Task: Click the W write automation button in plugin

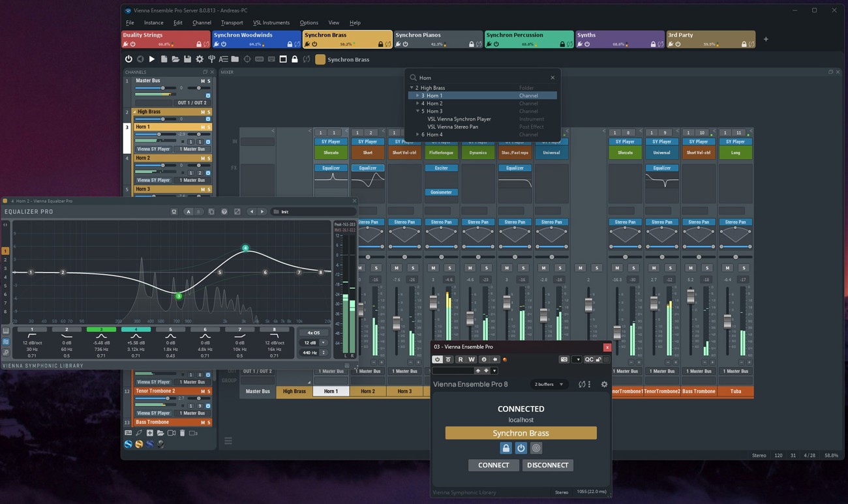Action: pyautogui.click(x=471, y=359)
